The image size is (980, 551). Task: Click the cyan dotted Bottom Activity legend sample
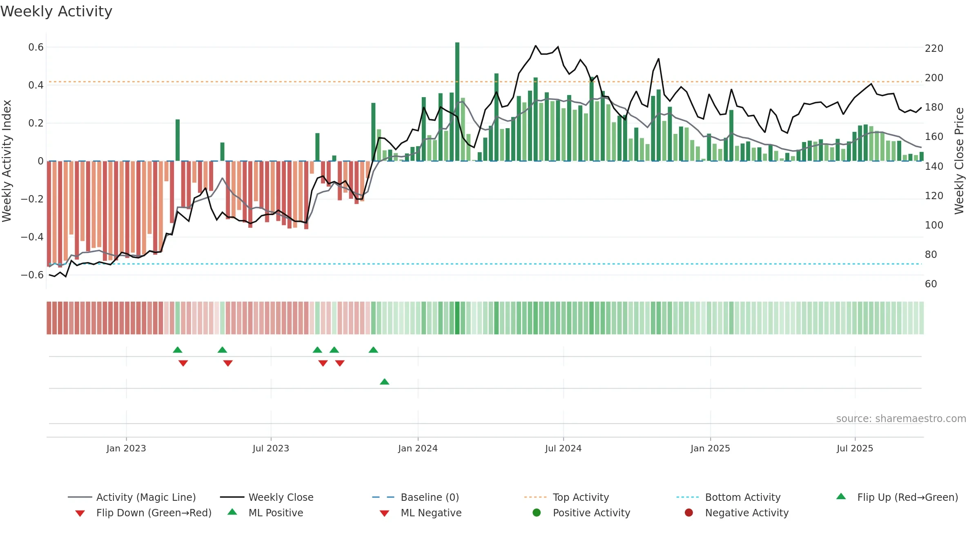pos(688,497)
